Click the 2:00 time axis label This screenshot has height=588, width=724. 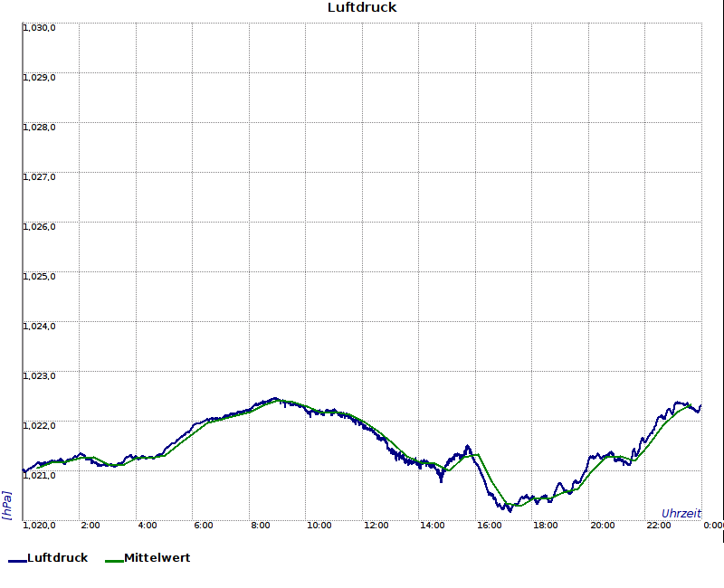pos(90,526)
